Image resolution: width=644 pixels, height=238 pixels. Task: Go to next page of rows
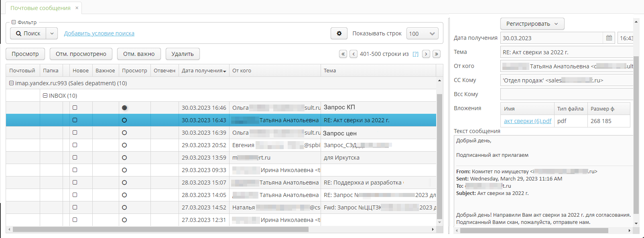point(426,54)
